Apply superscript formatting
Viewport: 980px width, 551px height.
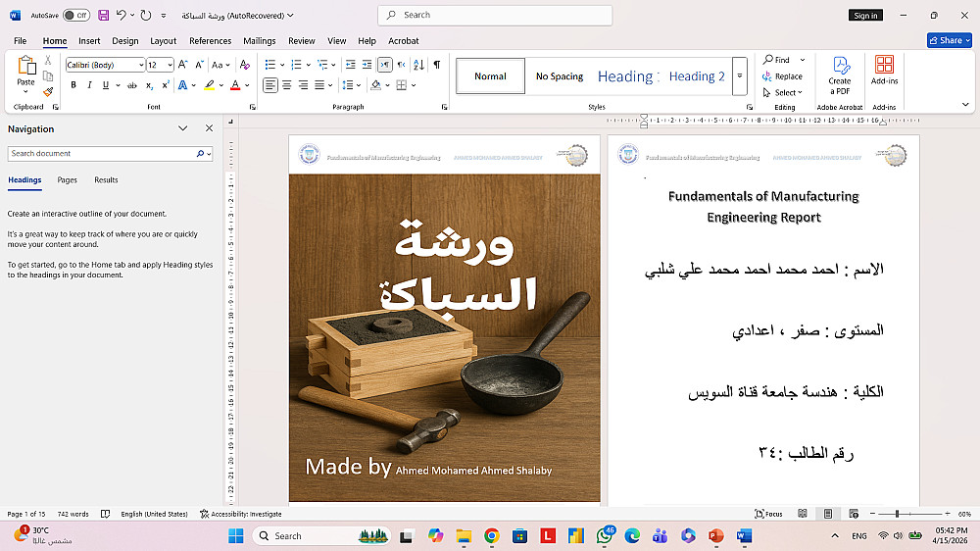[x=166, y=85]
